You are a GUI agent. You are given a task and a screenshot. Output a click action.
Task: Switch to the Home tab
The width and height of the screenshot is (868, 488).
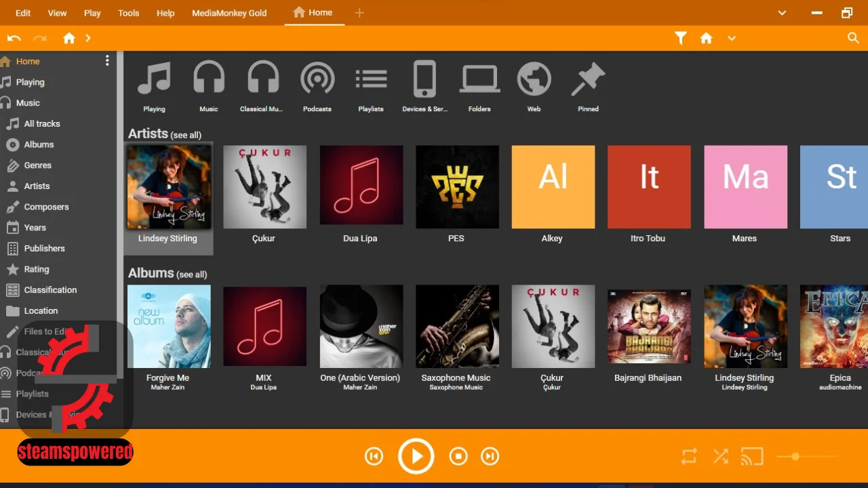point(314,13)
